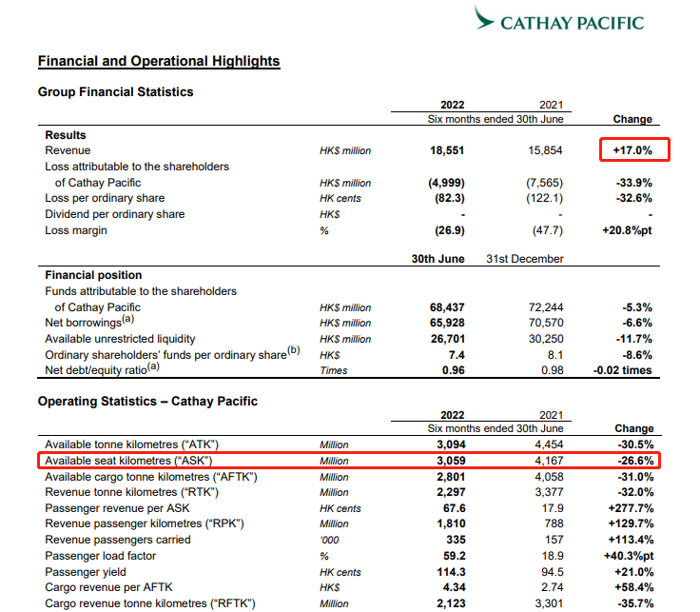Click 'Available unrestricted liquidity' label
Screen dimensions: 700x612
point(120,339)
